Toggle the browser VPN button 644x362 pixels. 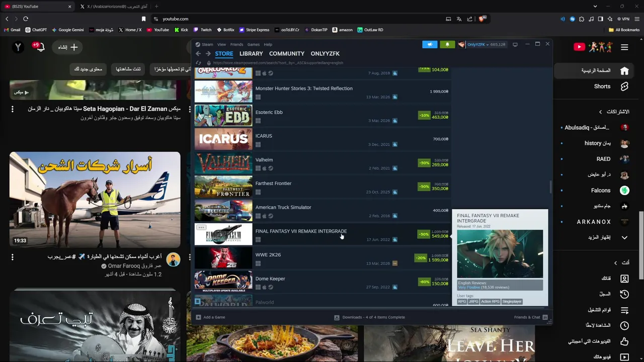(x=623, y=19)
